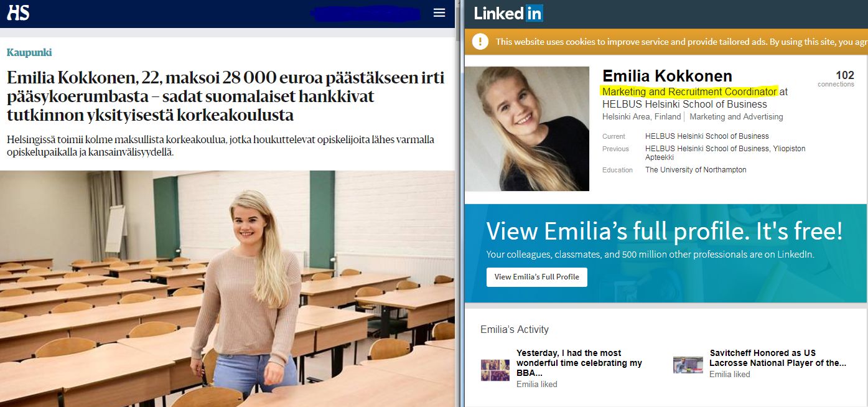Image resolution: width=868 pixels, height=407 pixels.
Task: Click the lacrosse post thumbnail image
Action: coord(688,365)
